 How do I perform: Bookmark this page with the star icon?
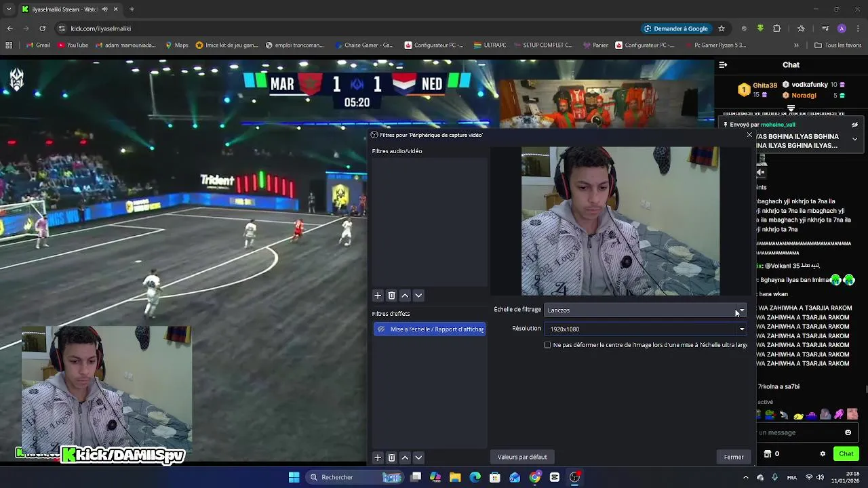(722, 28)
